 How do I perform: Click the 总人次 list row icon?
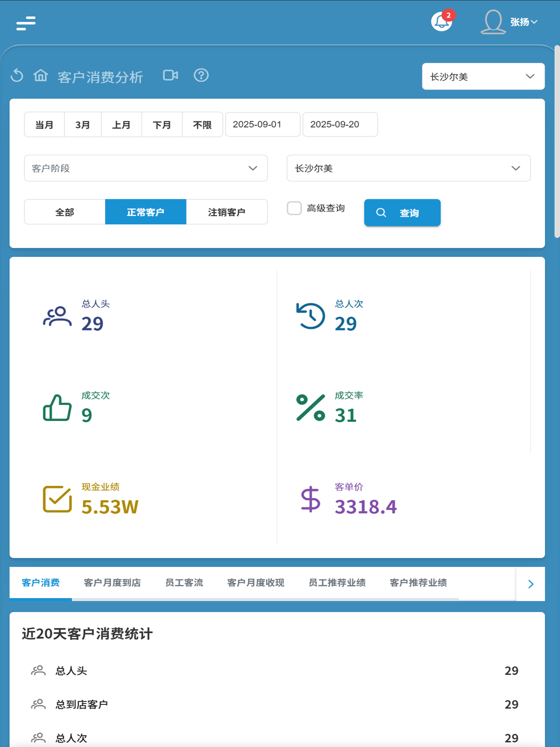[x=39, y=738]
